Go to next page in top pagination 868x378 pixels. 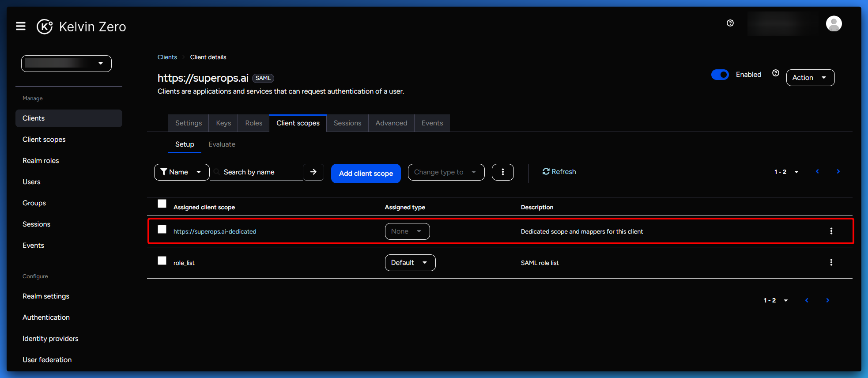[x=838, y=171]
